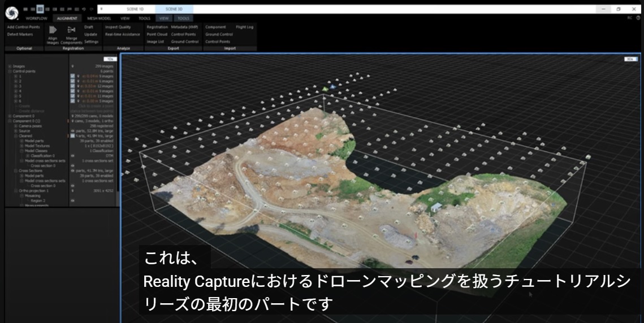Viewport: 644px width, 323px height.
Task: Click the 3Ds label in 3D viewport corner
Action: tap(630, 59)
